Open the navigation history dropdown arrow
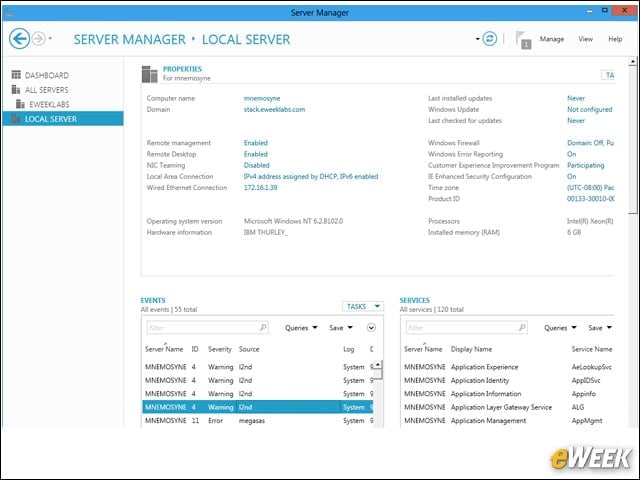640x480 pixels. click(x=50, y=39)
